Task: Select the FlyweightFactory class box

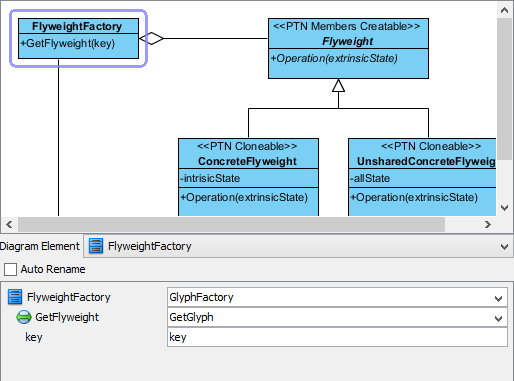Action: point(78,38)
